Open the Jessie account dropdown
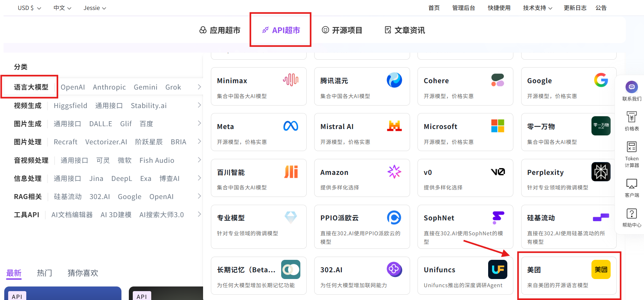The image size is (644, 300). click(95, 8)
